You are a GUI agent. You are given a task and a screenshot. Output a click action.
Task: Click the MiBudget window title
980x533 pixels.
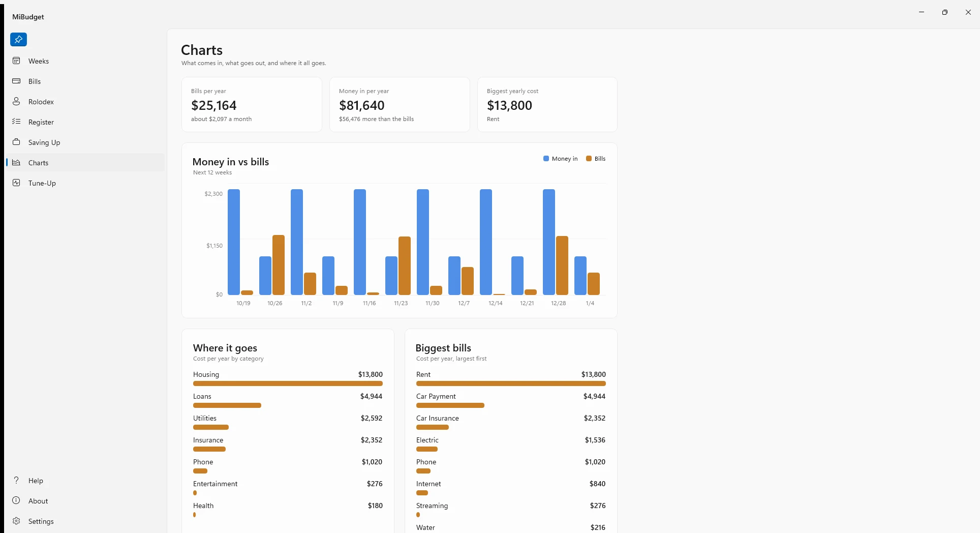click(x=28, y=17)
